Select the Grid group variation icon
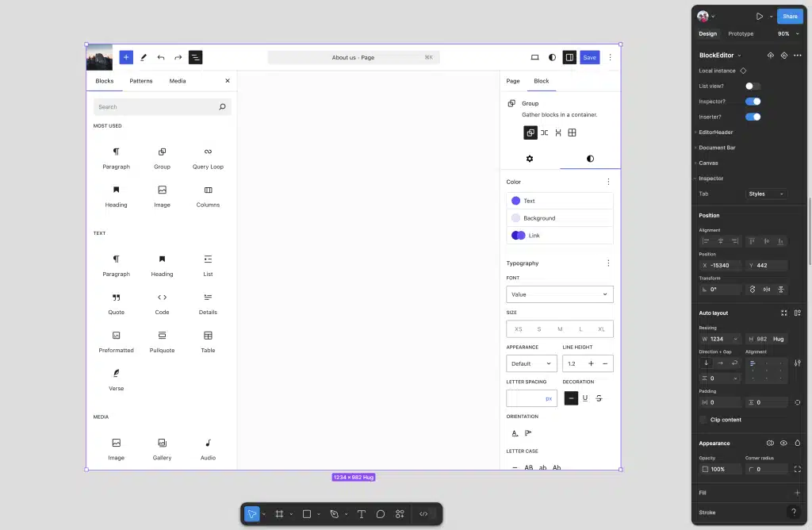This screenshot has width=812, height=530. (572, 132)
